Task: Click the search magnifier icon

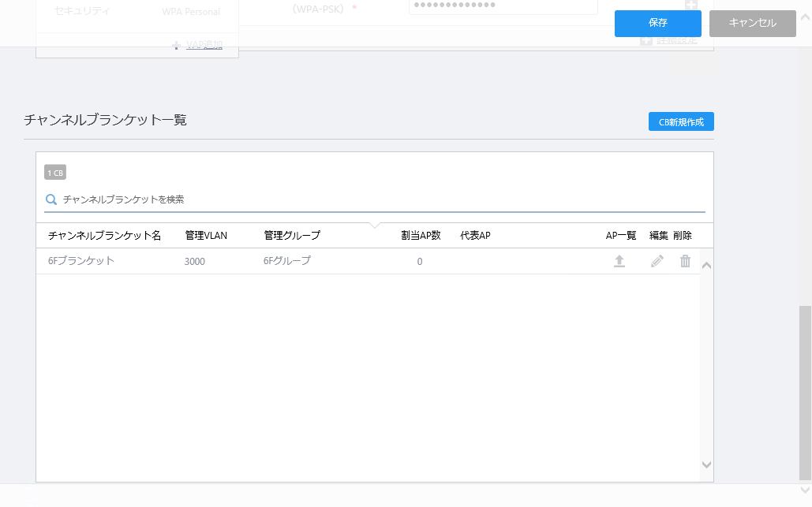Action: pos(51,199)
